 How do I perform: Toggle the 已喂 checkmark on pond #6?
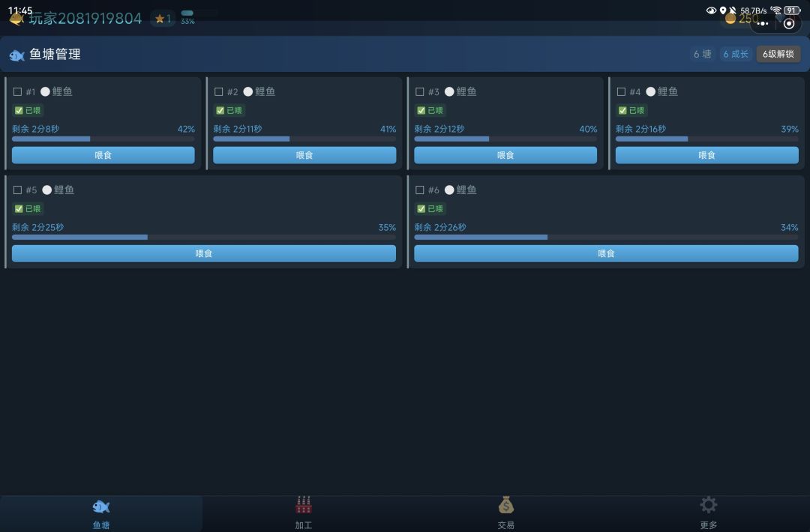point(421,208)
